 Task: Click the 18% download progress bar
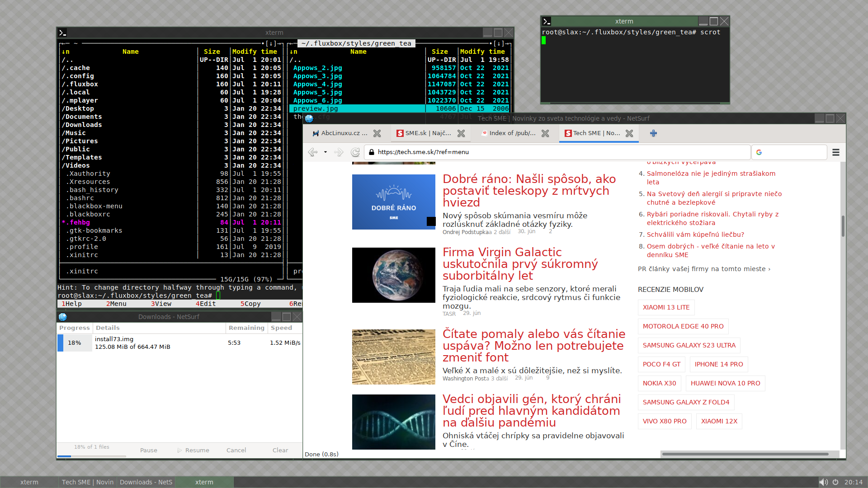click(75, 343)
